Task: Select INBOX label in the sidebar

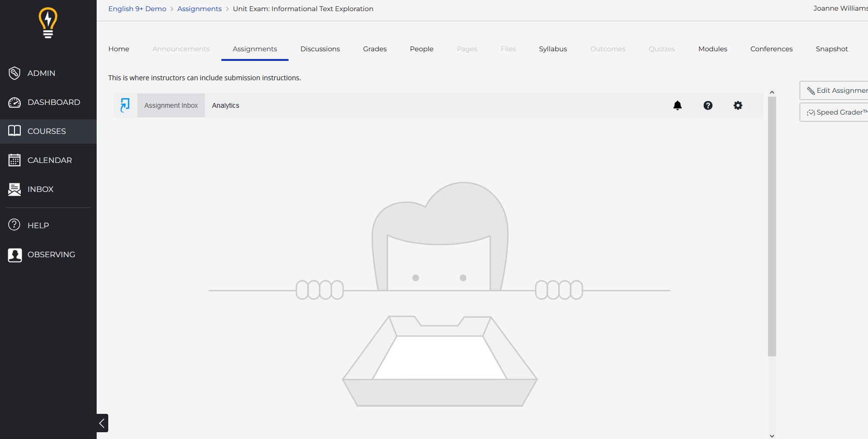Action: (41, 189)
